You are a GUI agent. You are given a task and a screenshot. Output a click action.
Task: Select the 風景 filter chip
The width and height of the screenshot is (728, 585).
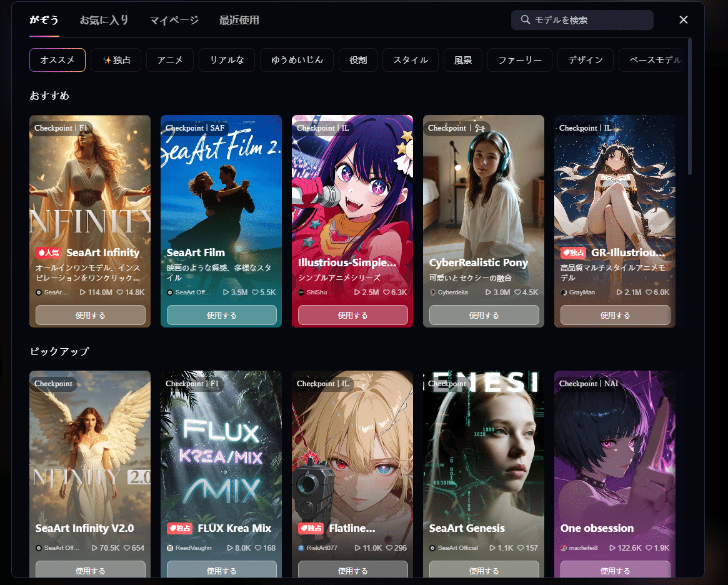463,60
